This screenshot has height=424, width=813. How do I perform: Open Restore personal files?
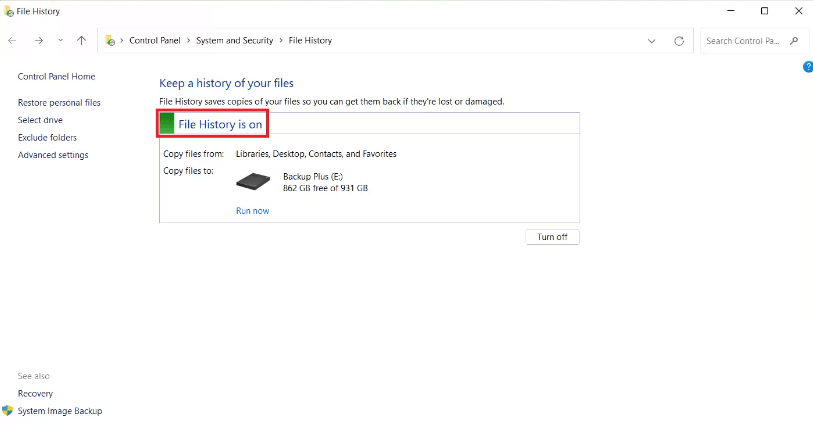[x=59, y=103]
